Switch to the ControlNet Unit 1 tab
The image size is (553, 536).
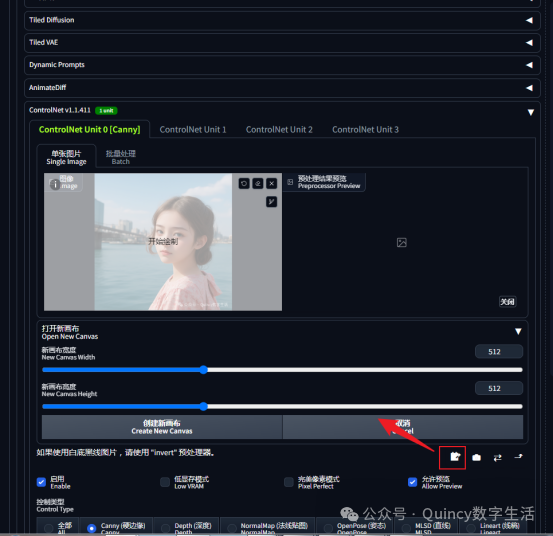point(193,129)
